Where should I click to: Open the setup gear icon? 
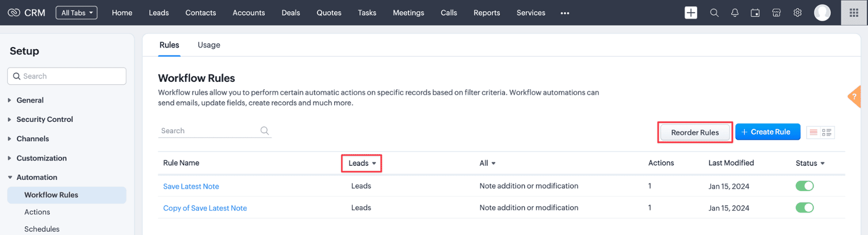coord(797,12)
